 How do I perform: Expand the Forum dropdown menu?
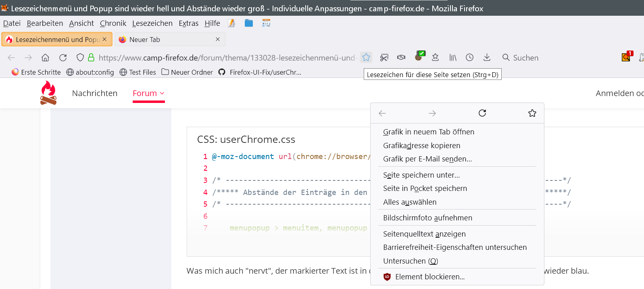point(148,93)
